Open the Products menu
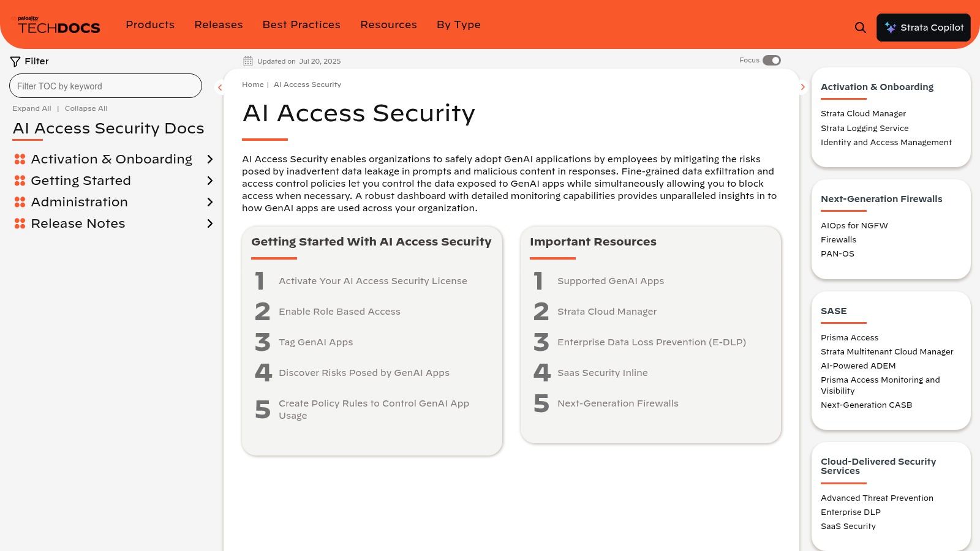 click(x=150, y=24)
